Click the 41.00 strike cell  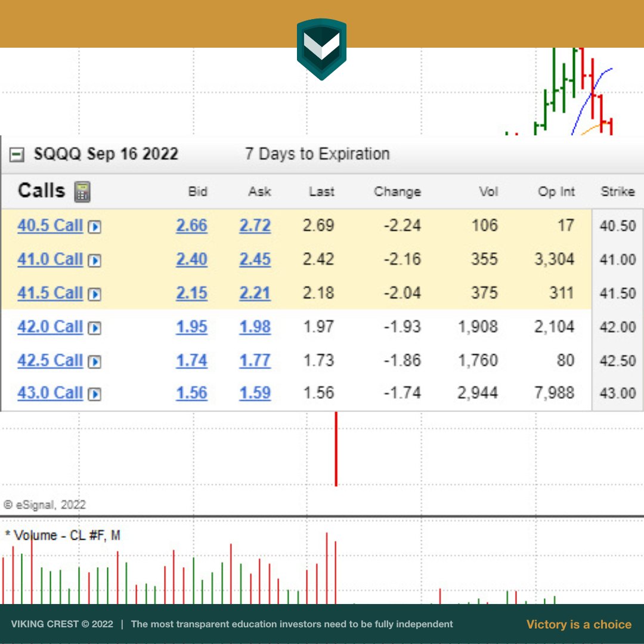pos(618,259)
